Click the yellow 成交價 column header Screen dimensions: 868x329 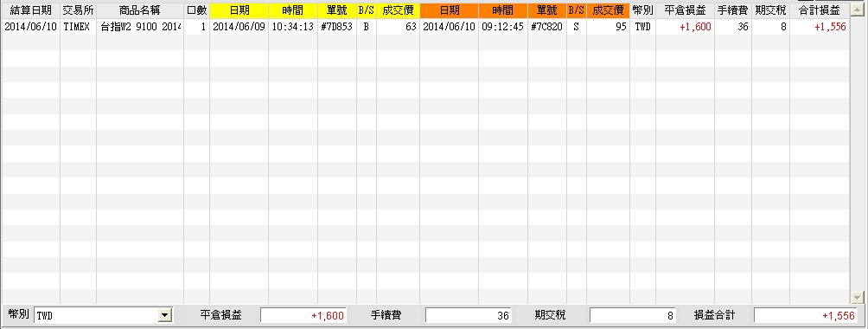point(398,10)
